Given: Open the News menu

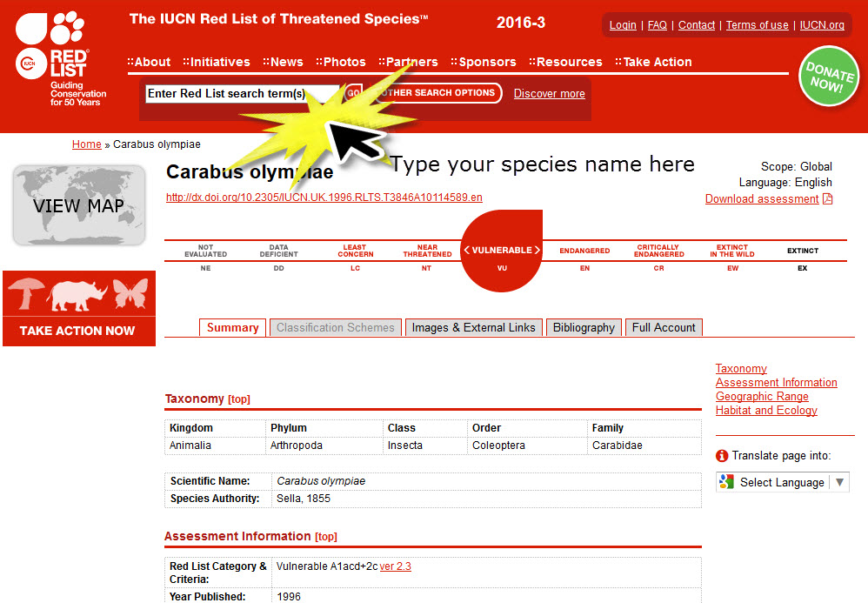Looking at the screenshot, I should click(x=283, y=62).
